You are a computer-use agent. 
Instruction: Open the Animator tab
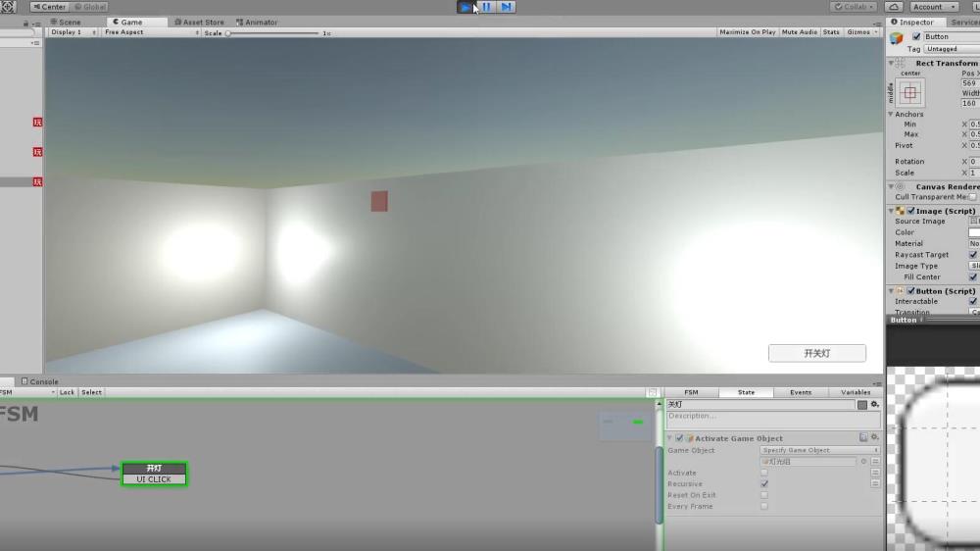(257, 22)
